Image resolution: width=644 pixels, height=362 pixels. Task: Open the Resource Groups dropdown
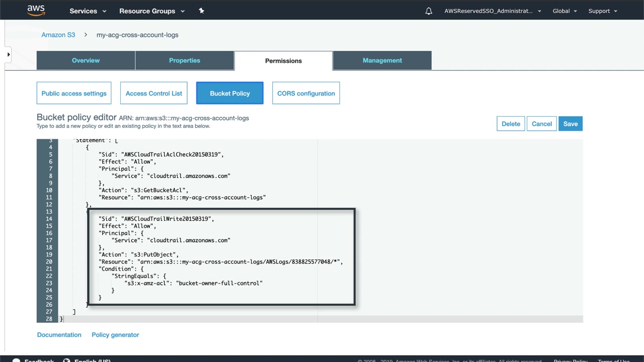[152, 11]
